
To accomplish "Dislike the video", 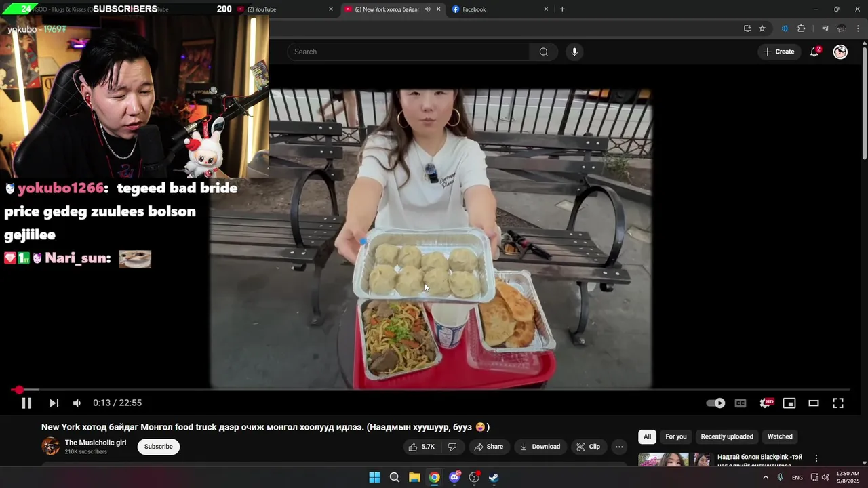I will point(452,447).
